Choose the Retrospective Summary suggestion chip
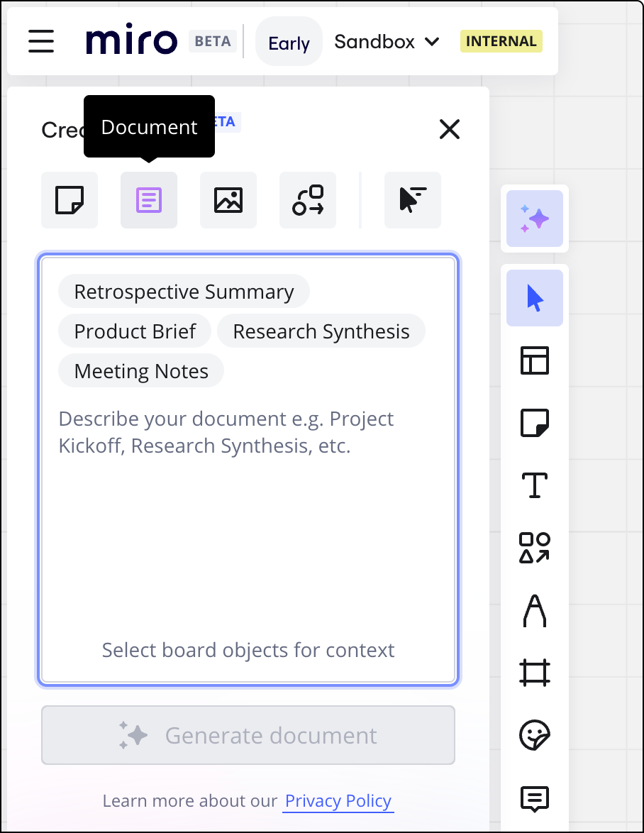 point(184,291)
